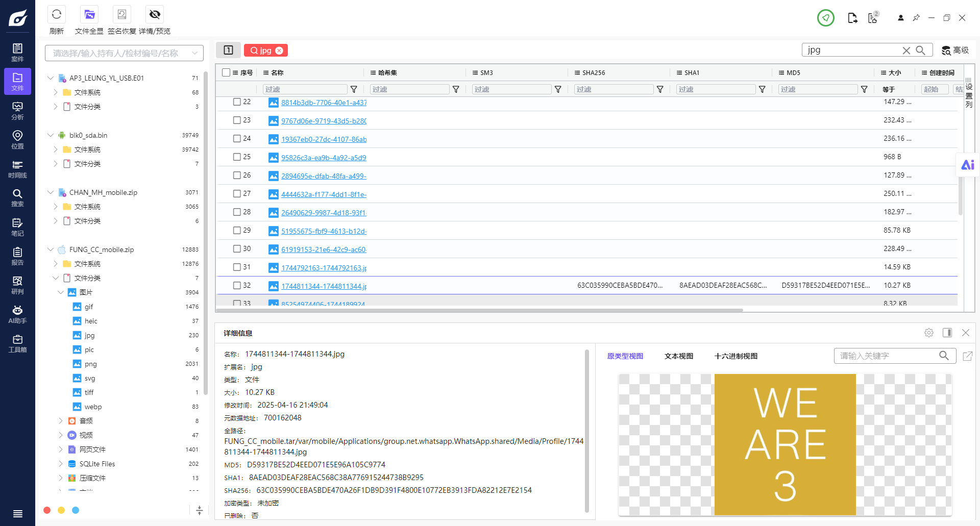Open the 文件全显 toolbar icon
This screenshot has height=526, width=980.
[89, 14]
